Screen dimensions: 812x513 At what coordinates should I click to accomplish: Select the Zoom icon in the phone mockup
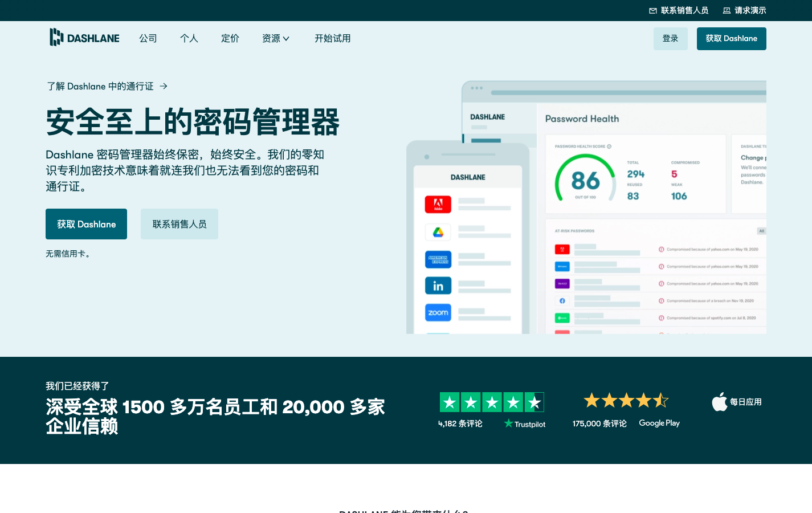point(438,312)
